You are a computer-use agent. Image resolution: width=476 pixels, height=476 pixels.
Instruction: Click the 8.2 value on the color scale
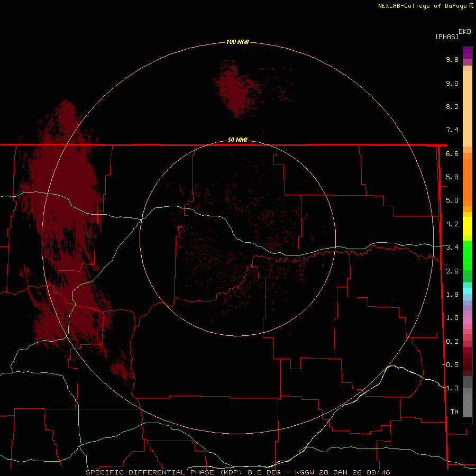pyautogui.click(x=452, y=106)
